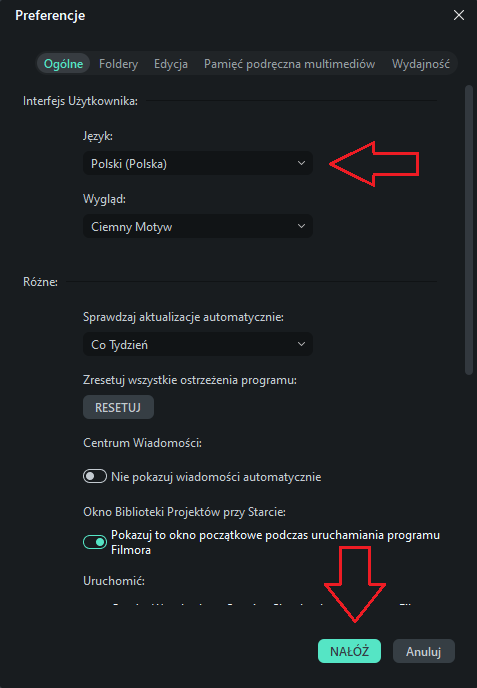Click the chevron arrow of the Wygląd combo box
Viewport: 477px width, 688px height.
301,226
